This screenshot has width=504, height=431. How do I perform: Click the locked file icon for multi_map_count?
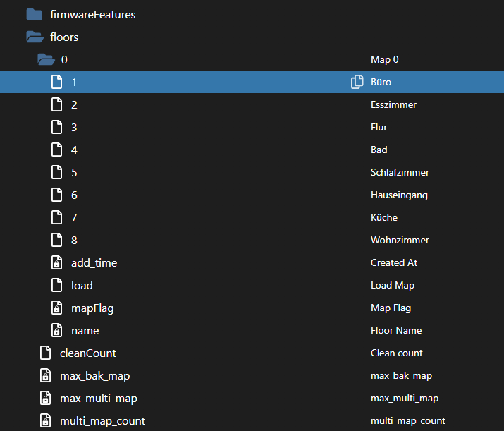[46, 420]
